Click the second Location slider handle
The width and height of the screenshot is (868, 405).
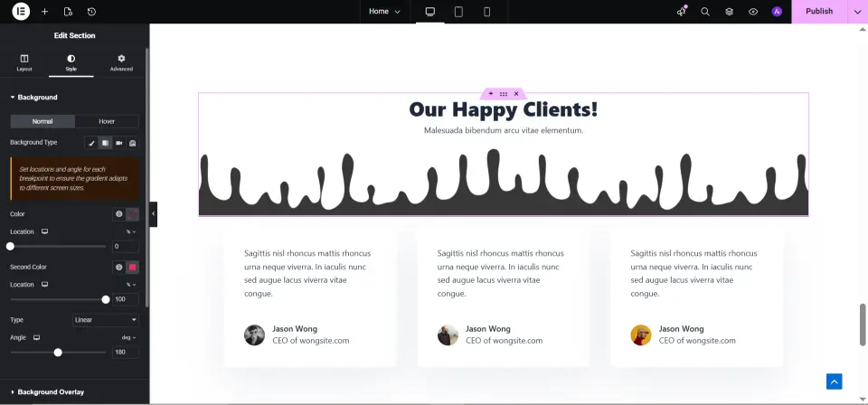[106, 299]
